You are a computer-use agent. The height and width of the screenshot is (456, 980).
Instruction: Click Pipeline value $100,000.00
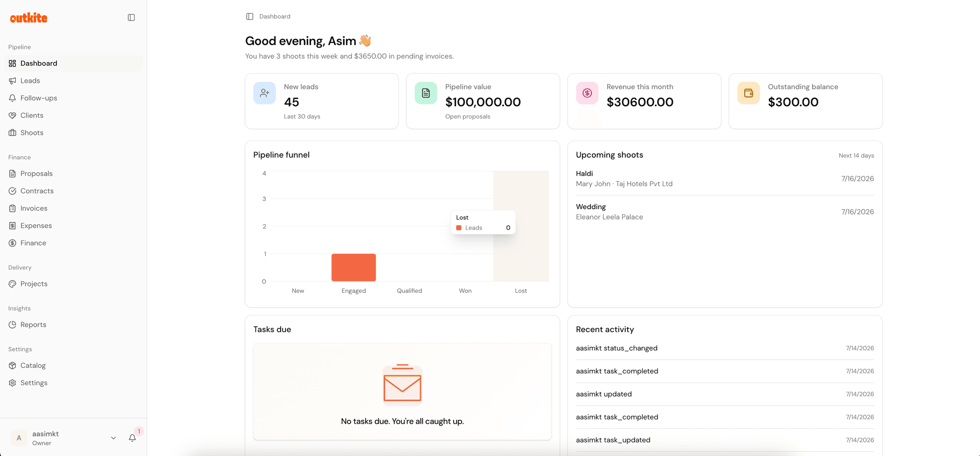(483, 102)
